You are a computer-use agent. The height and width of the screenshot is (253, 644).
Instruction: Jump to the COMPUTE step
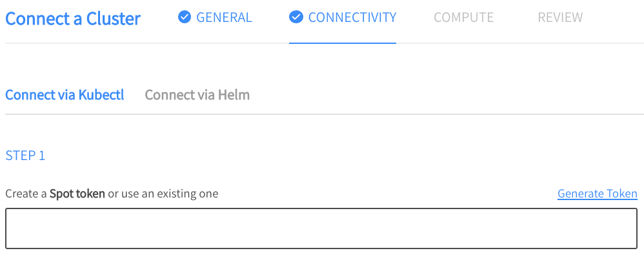point(464,17)
